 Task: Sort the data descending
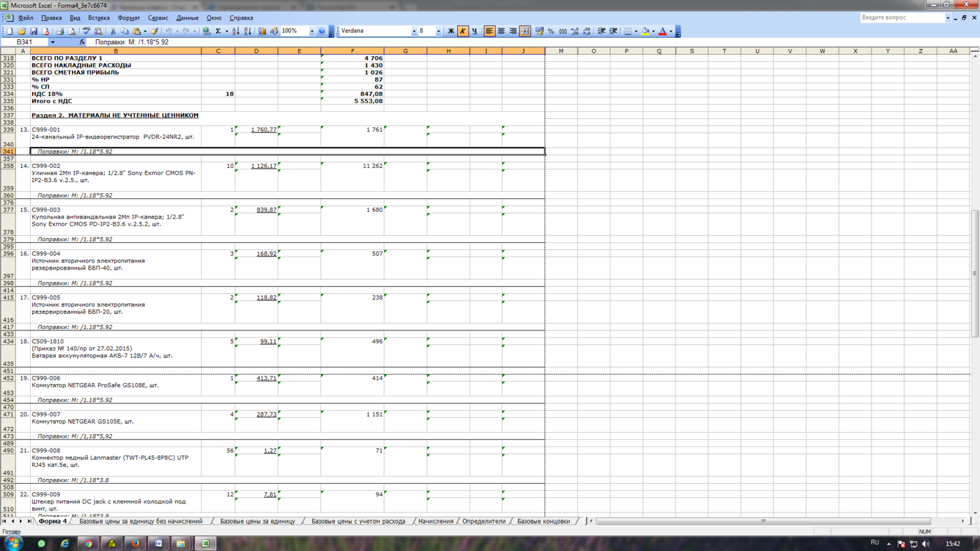click(248, 31)
